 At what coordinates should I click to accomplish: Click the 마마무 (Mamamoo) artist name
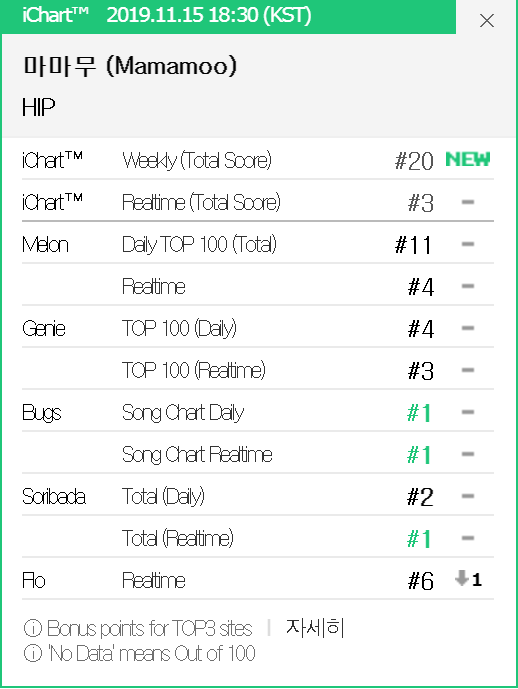(130, 66)
